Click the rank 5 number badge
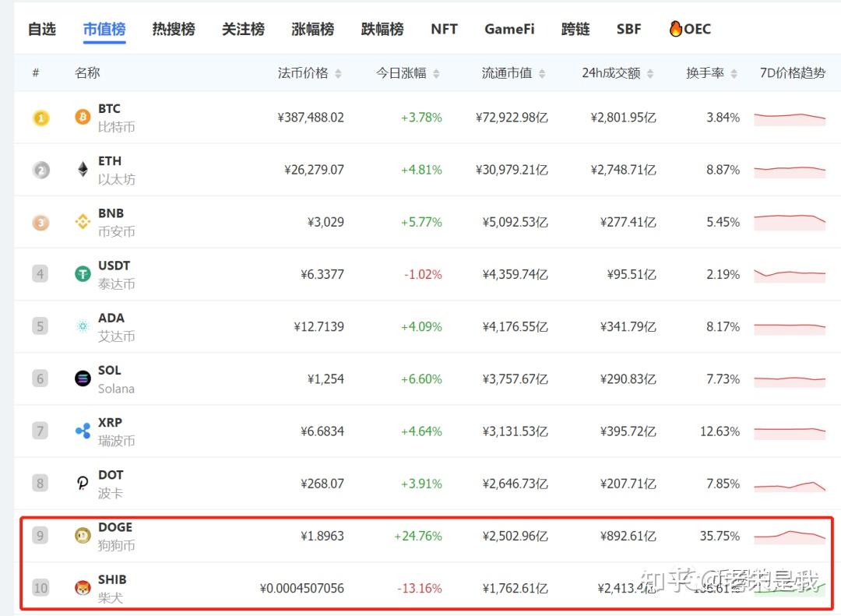This screenshot has width=841, height=616. [40, 326]
